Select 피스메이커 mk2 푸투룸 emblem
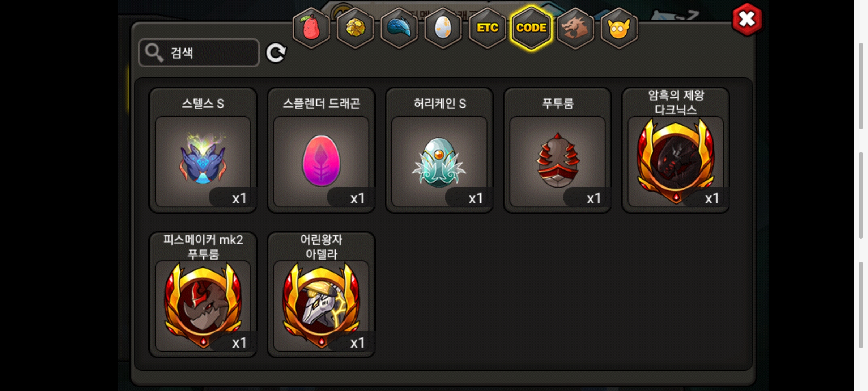 (x=203, y=295)
